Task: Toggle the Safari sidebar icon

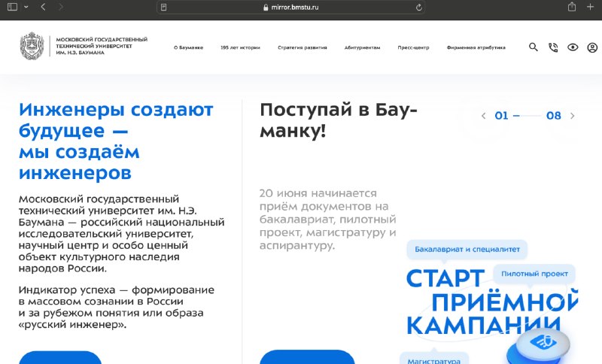Action: pyautogui.click(x=12, y=7)
